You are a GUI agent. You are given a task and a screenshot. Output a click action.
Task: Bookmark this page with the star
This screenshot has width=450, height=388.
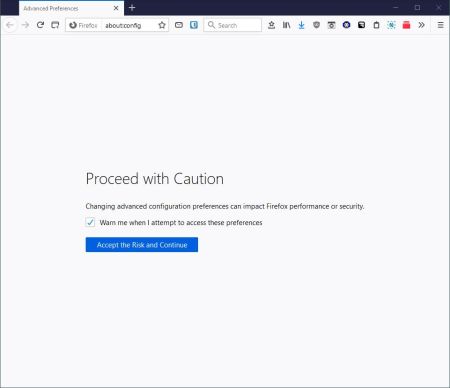162,25
